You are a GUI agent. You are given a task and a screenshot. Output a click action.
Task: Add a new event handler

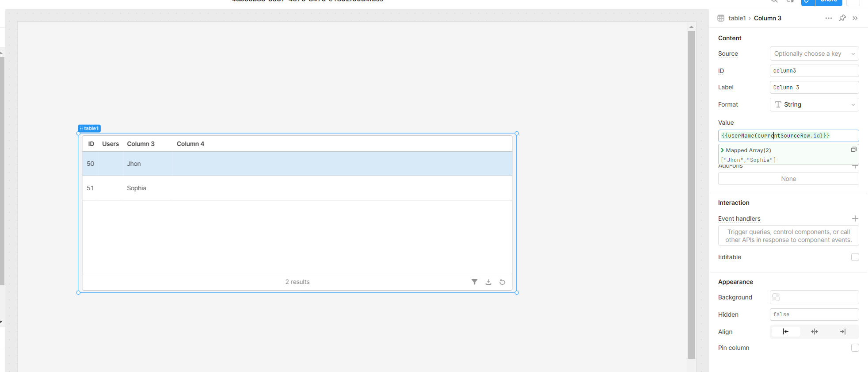point(855,219)
